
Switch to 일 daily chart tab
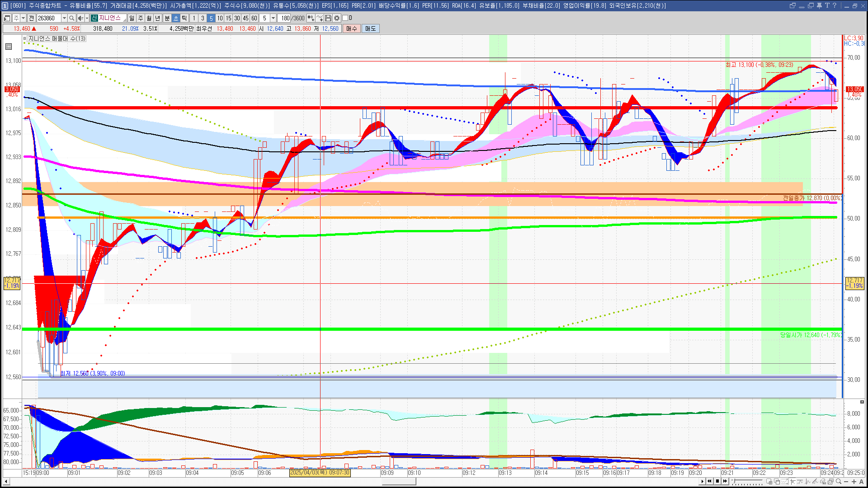[132, 18]
